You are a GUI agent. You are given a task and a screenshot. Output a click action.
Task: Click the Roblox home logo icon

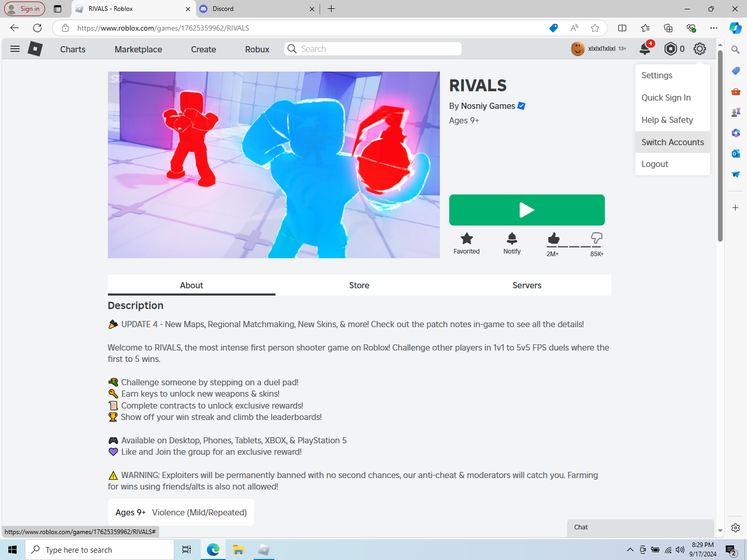point(35,49)
